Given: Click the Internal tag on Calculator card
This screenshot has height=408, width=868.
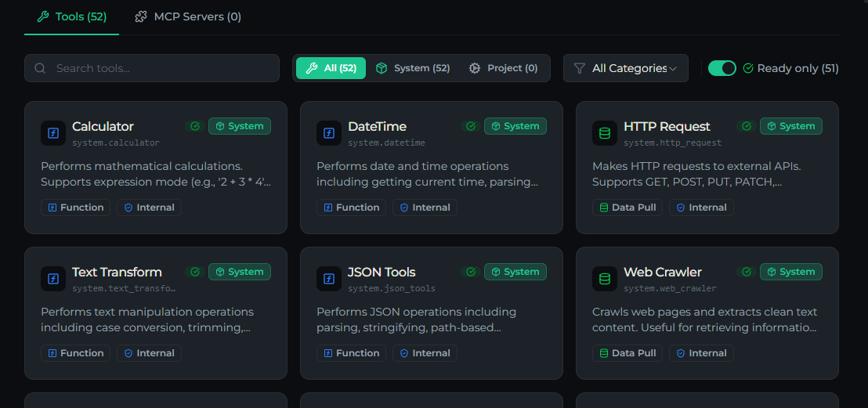Looking at the screenshot, I should point(149,208).
